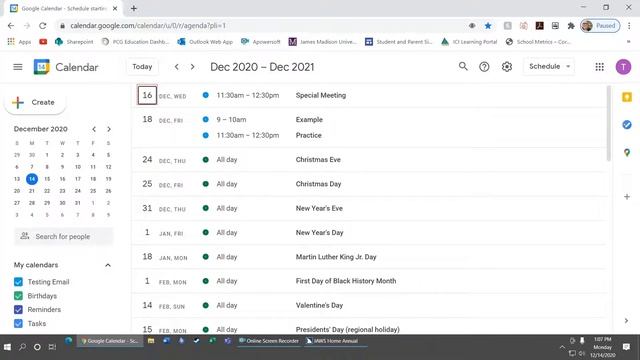Show more bookmarks chevron
Screen dimensions: 640x360
pyautogui.click(x=629, y=42)
